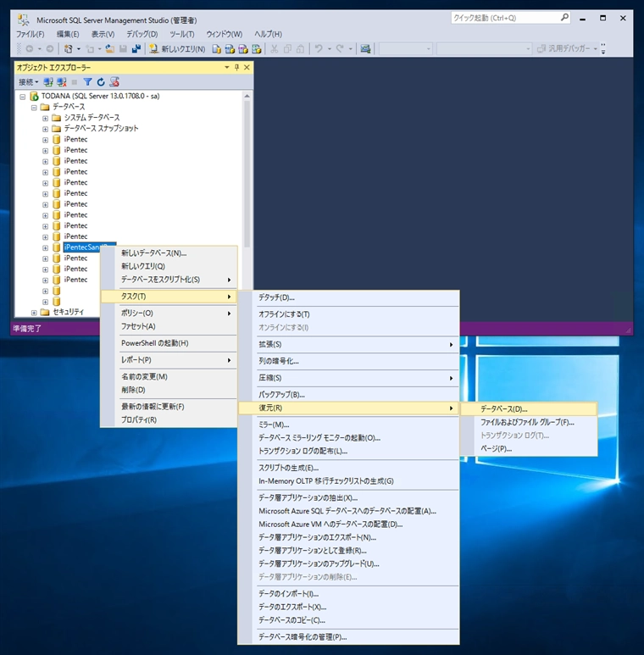The width and height of the screenshot is (644, 655).
Task: Click the Connect Object Explorer icon
Action: [48, 82]
